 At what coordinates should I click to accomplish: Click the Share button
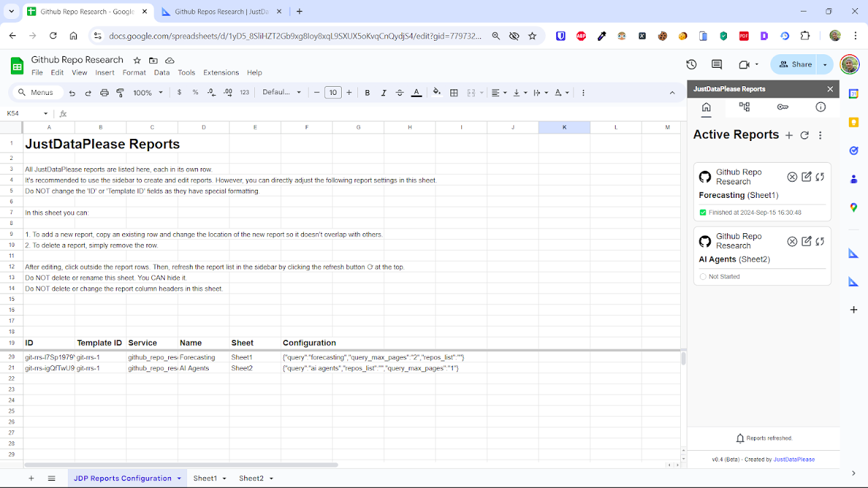point(795,64)
